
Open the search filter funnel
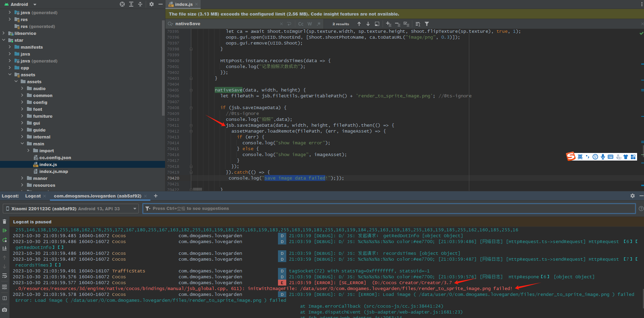click(x=427, y=24)
